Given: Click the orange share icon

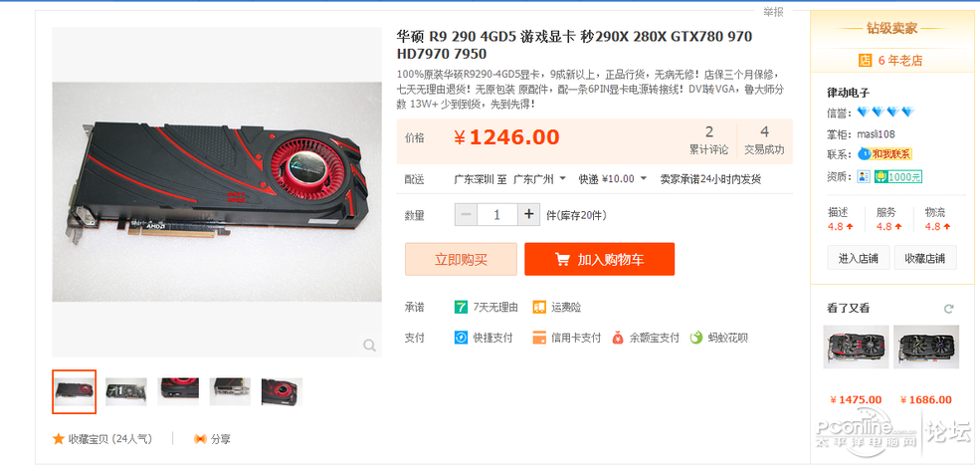Looking at the screenshot, I should (x=200, y=439).
